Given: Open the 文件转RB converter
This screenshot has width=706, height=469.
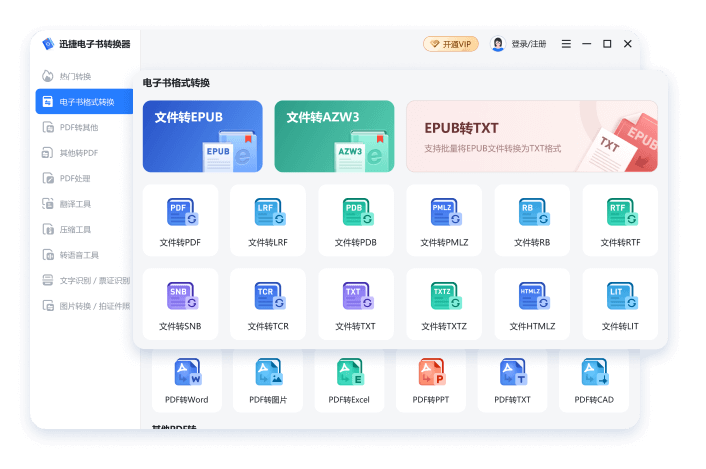Looking at the screenshot, I should click(532, 221).
